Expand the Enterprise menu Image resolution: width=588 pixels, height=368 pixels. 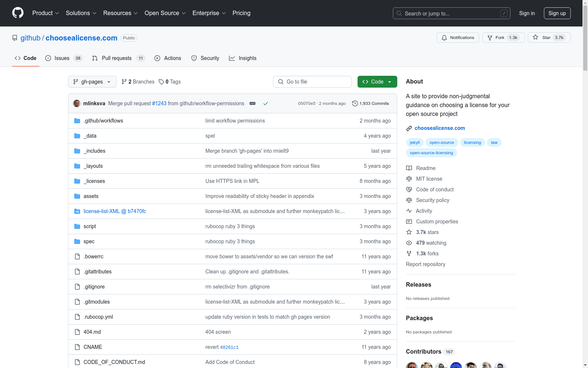209,13
